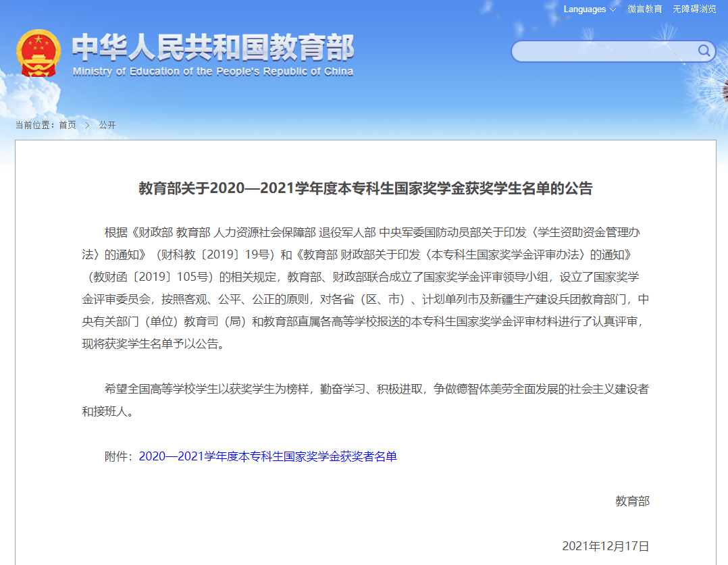The width and height of the screenshot is (728, 565).
Task: Click the paragraph beginning 希望全国高等学校学生
Action: coord(365,400)
